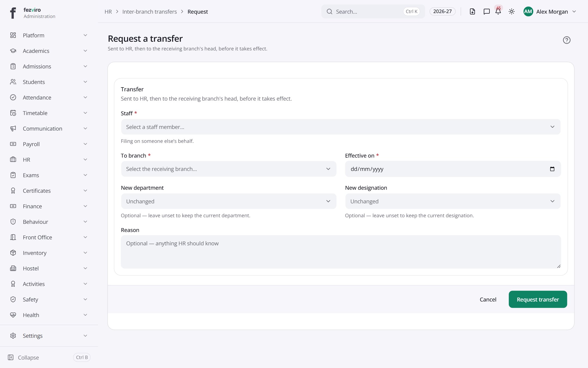The image size is (588, 368).
Task: Click the Collapse sidebar button
Action: click(x=49, y=357)
